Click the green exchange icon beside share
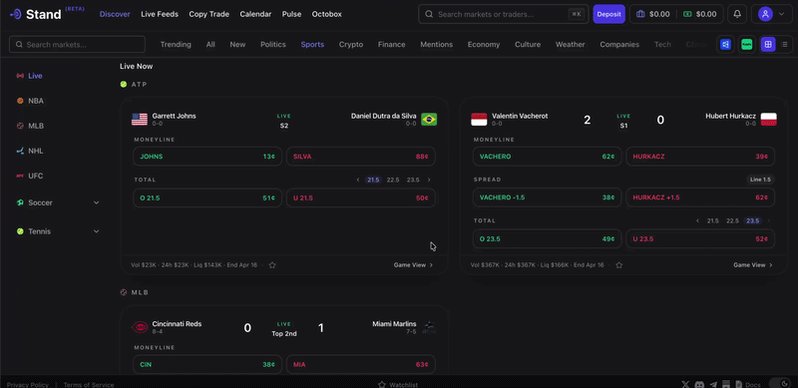 [x=747, y=45]
